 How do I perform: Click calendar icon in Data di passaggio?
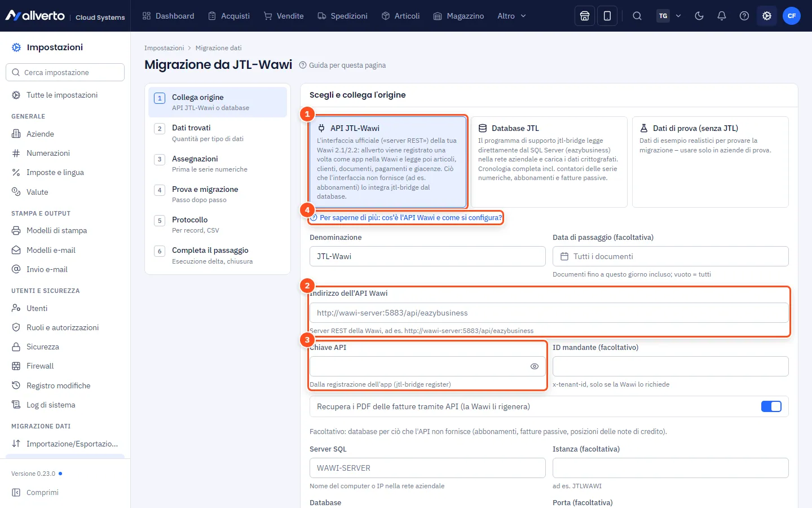[x=564, y=256]
